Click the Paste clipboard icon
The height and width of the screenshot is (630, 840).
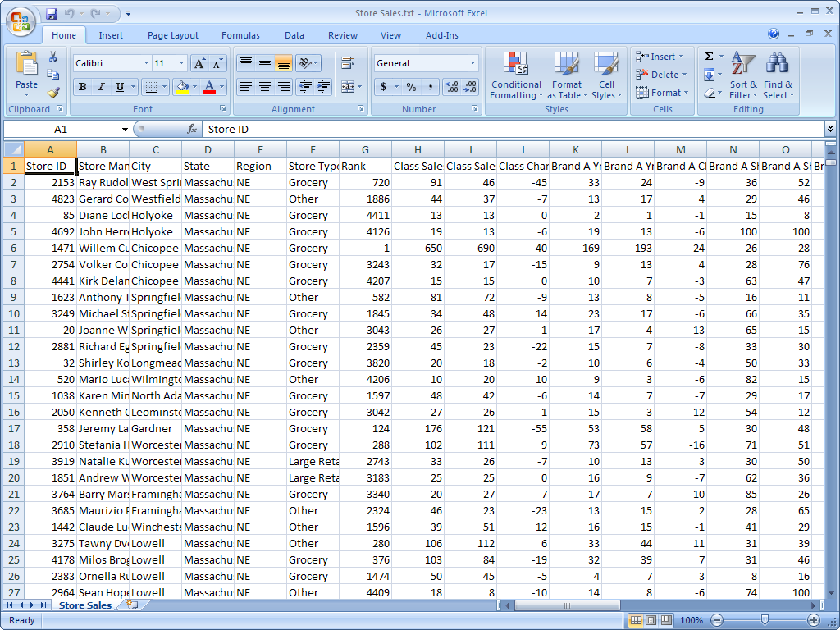[x=26, y=62]
